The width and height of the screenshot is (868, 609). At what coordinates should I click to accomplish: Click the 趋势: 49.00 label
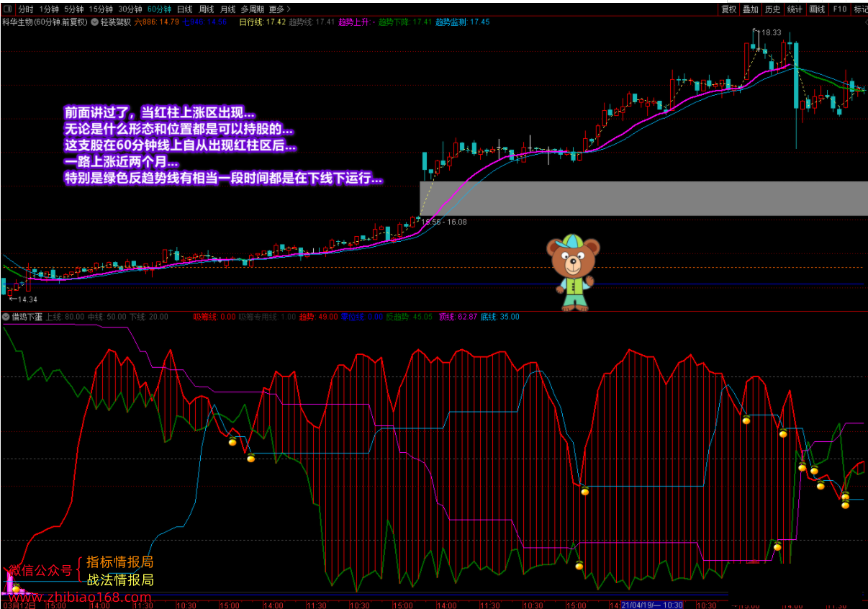[318, 317]
